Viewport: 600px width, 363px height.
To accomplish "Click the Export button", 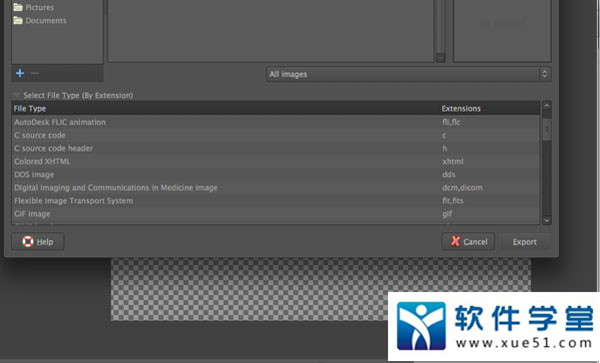I will [525, 242].
